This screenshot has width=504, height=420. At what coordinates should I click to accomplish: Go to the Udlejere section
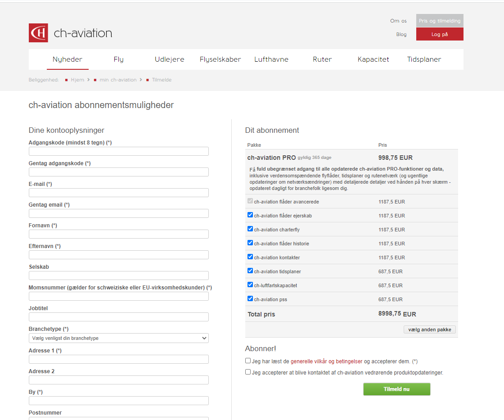tap(169, 59)
